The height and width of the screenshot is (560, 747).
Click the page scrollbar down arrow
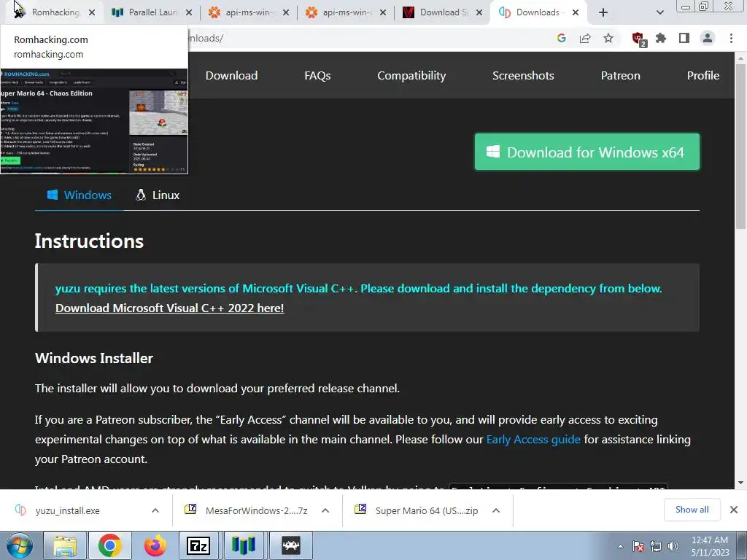[741, 483]
